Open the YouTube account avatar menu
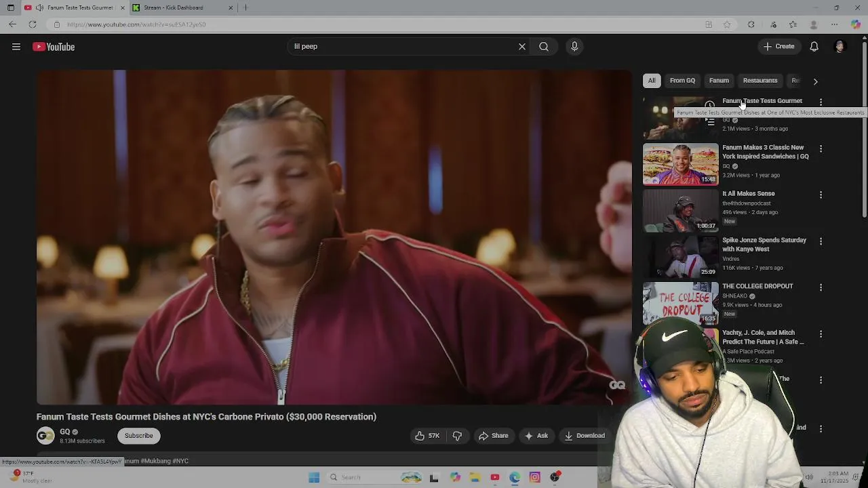868x488 pixels. click(840, 47)
